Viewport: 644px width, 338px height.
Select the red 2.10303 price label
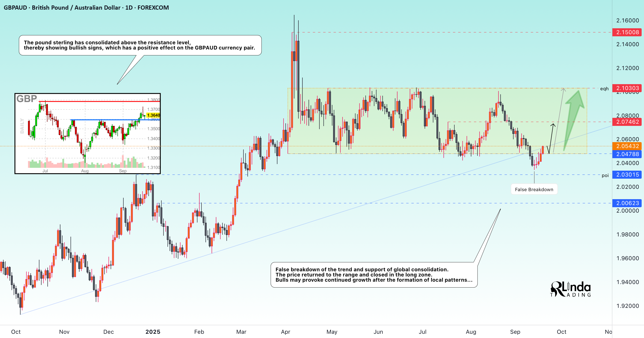pos(627,88)
